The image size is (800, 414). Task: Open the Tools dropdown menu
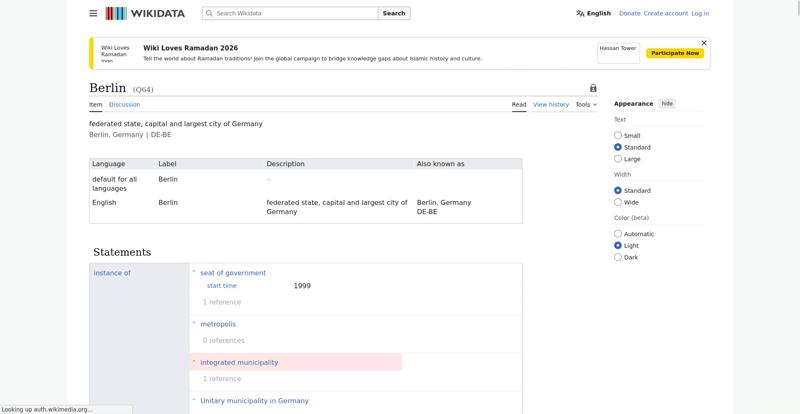(586, 104)
